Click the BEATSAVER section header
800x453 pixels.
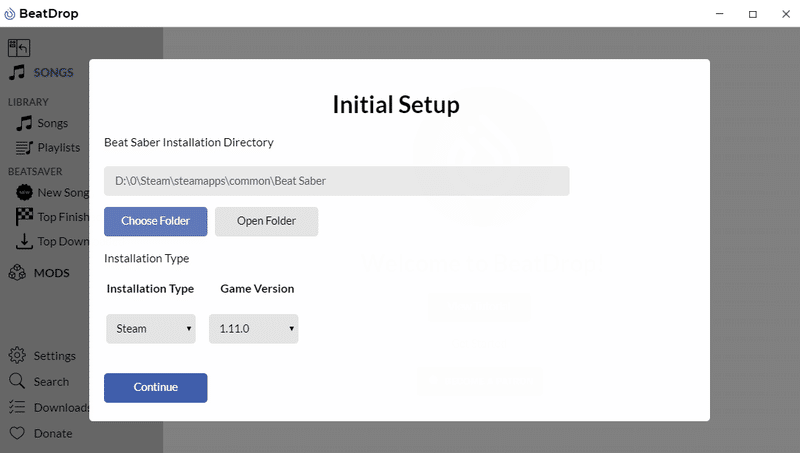pyautogui.click(x=35, y=171)
